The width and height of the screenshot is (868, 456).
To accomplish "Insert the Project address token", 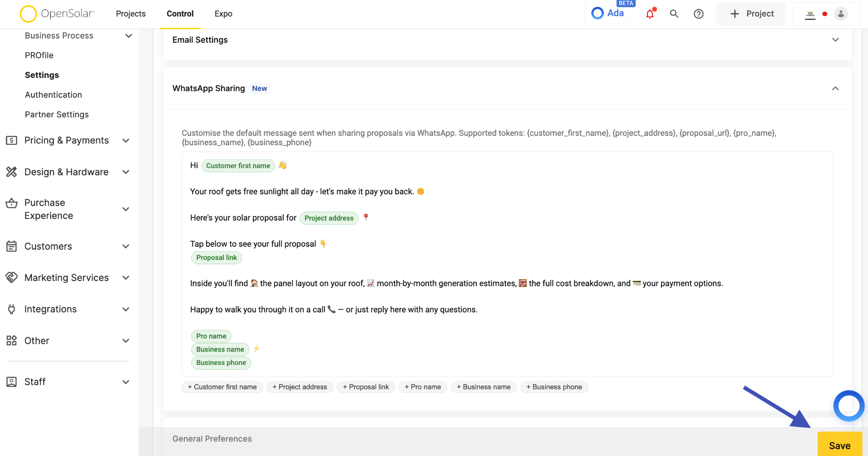I will coord(300,387).
